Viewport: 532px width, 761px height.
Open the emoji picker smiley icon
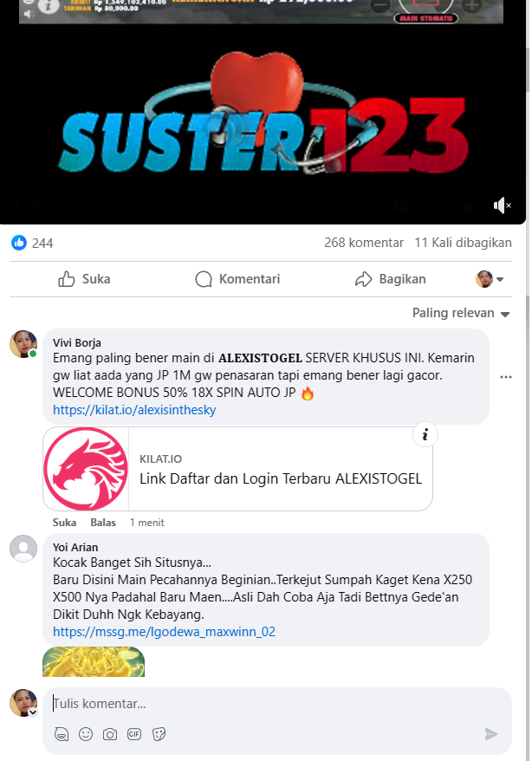[x=86, y=734]
